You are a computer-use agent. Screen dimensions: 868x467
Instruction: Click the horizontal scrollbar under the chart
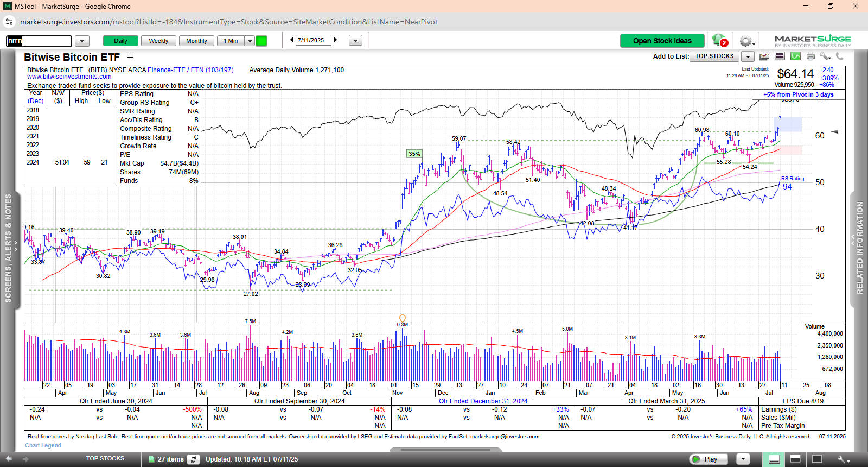(x=445, y=450)
